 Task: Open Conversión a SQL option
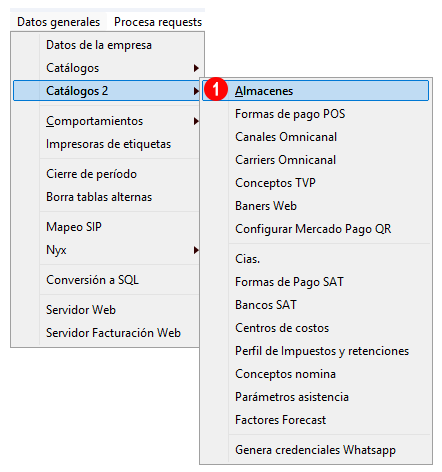point(92,280)
